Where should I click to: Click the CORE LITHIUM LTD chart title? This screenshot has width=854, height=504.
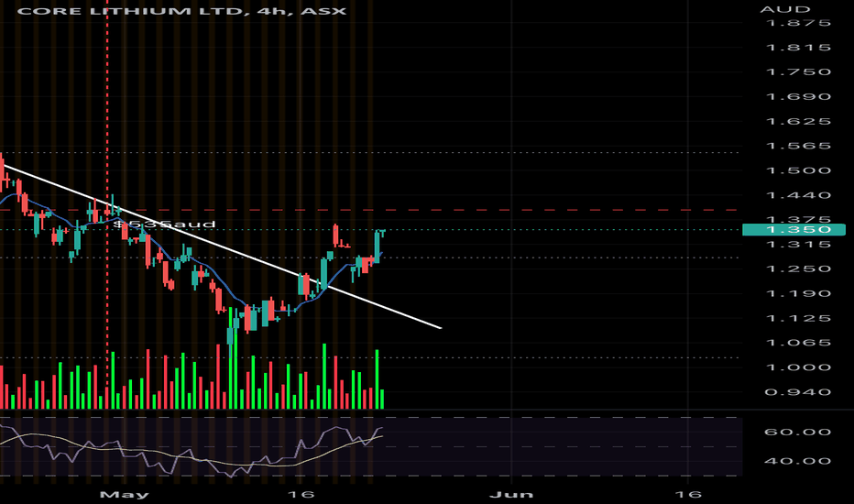click(182, 11)
